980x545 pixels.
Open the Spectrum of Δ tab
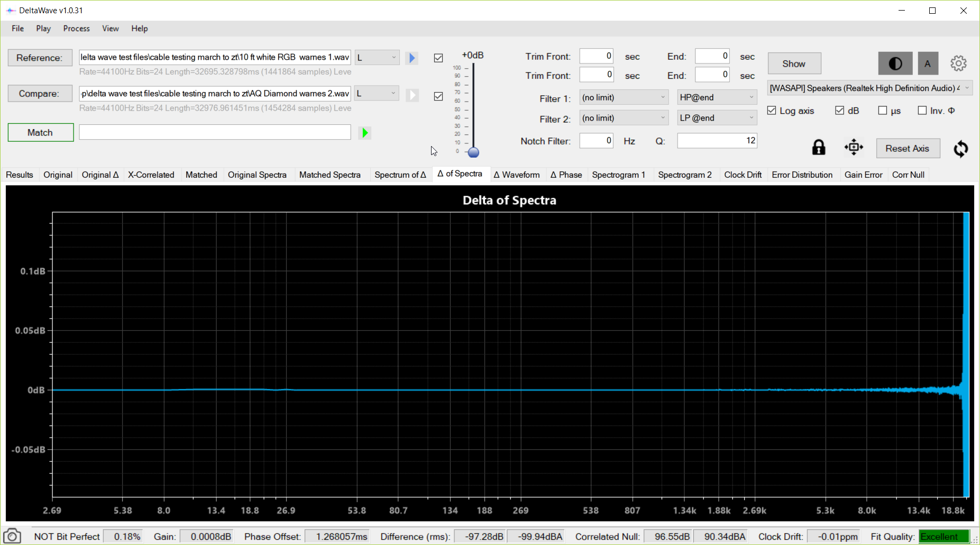400,175
